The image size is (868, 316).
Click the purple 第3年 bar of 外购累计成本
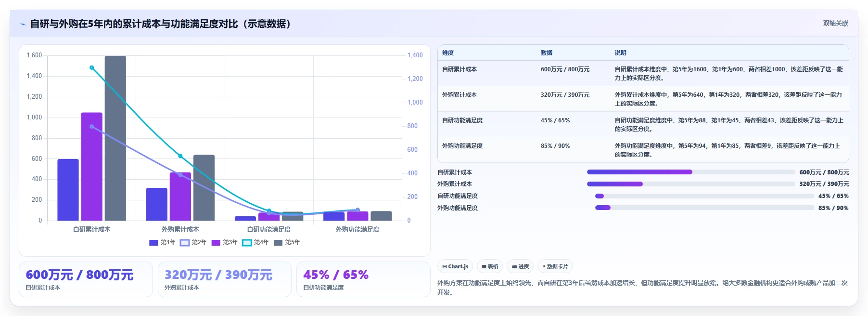tap(180, 197)
